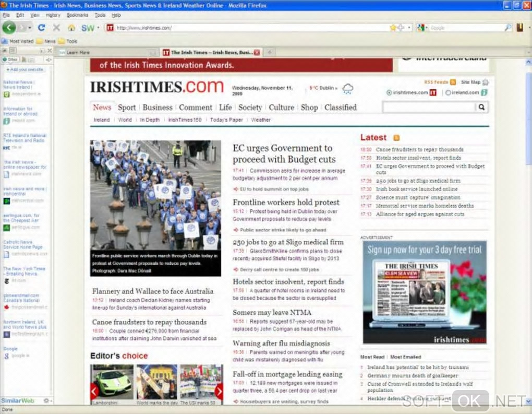The image size is (532, 414).
Task: Click the Irish Times favicon in address bar
Action: click(x=110, y=28)
